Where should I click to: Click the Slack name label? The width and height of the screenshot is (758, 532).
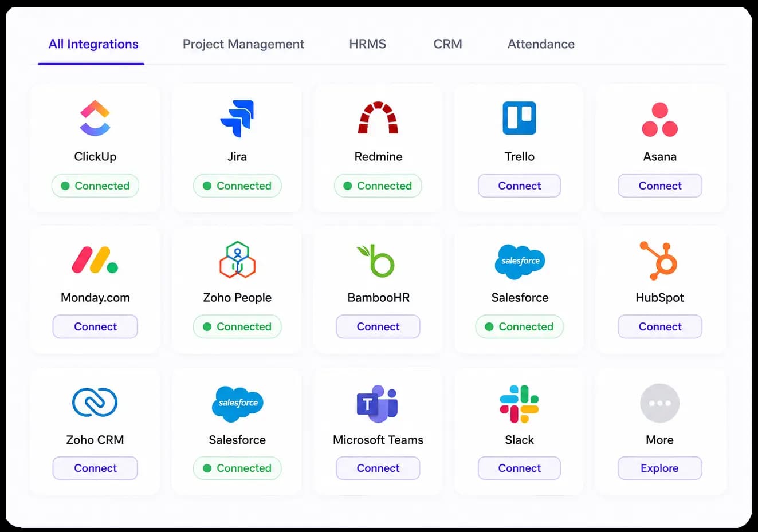519,440
